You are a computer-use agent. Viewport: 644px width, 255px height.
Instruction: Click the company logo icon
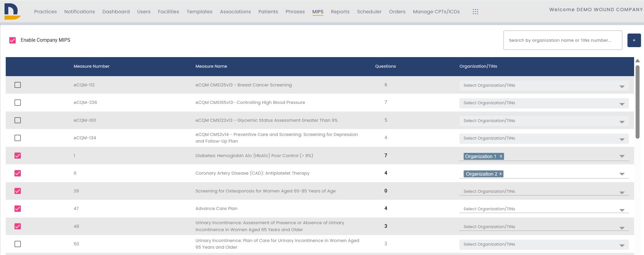12,11
